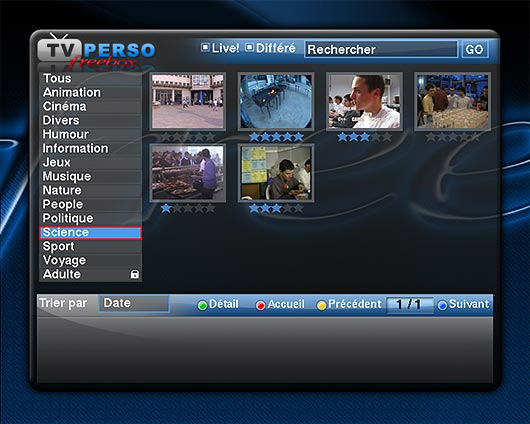530x424 pixels.
Task: Open the man at desk video thumbnail
Action: pos(276,173)
